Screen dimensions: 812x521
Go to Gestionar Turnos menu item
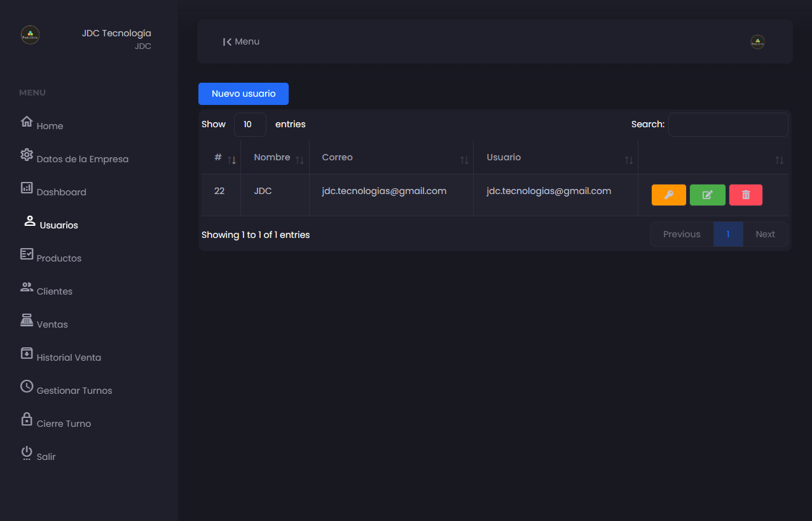pos(74,391)
